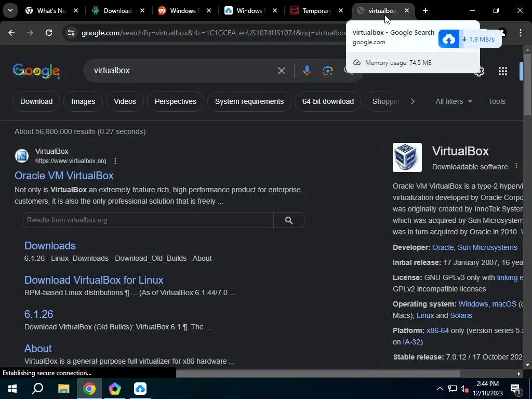This screenshot has height=399, width=532.
Task: Click the virtualbox search input field
Action: click(183, 71)
